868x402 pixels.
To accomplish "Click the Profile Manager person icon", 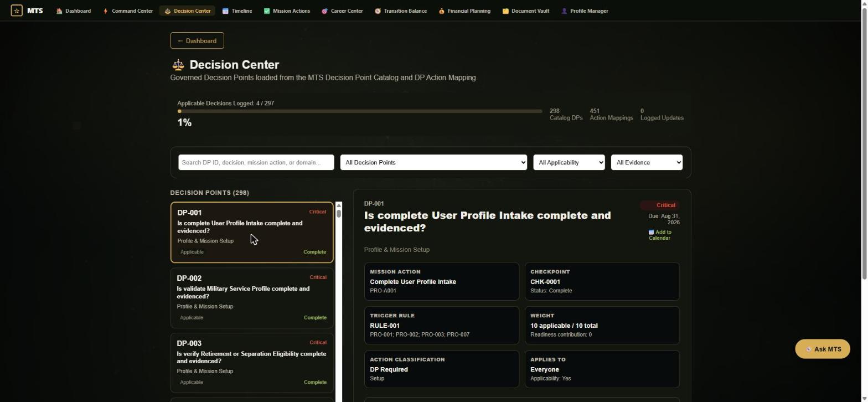I will [564, 11].
